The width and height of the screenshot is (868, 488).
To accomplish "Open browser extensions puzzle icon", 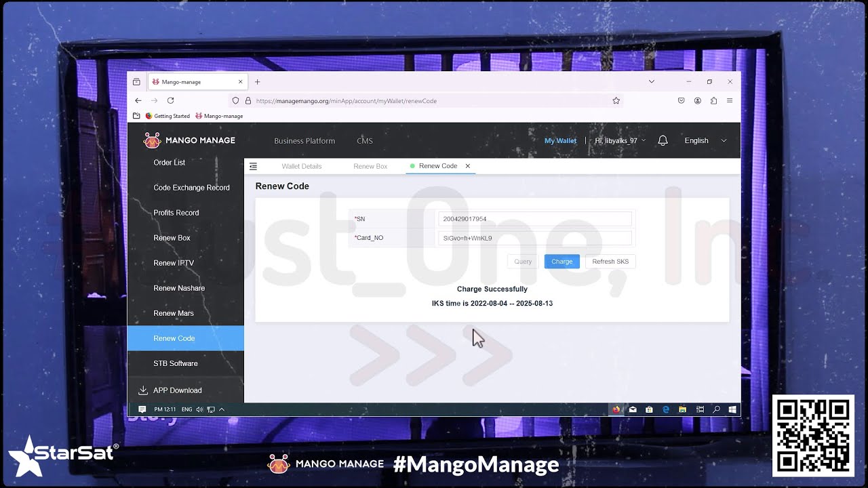I will tap(713, 100).
